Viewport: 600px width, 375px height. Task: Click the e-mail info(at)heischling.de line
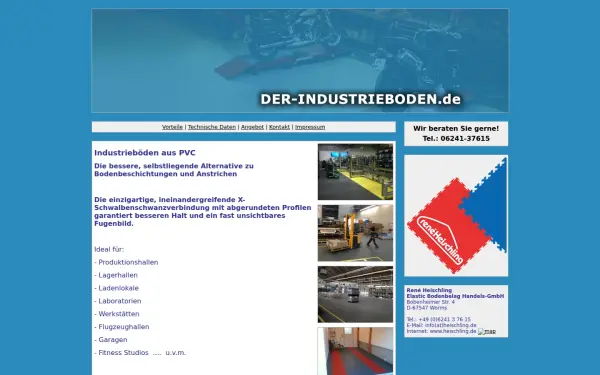(x=441, y=325)
